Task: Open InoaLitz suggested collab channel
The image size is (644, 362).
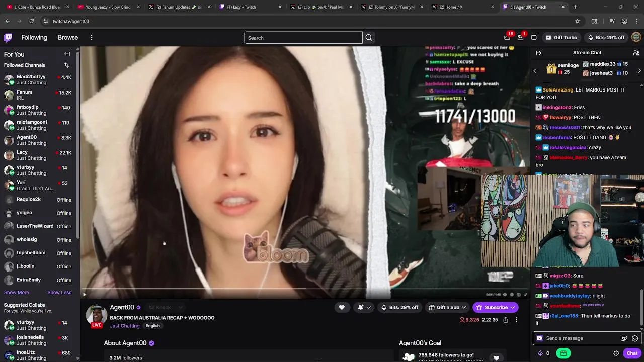Action: coord(39,355)
